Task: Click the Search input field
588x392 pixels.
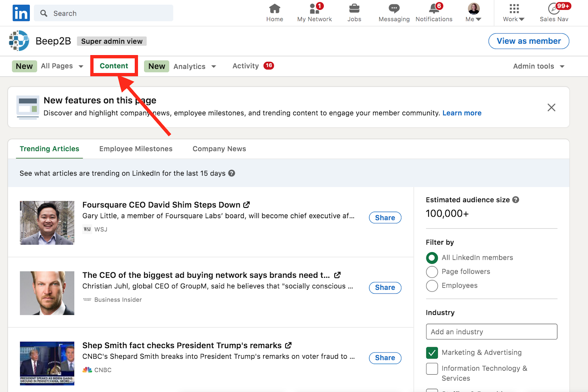Action: click(x=104, y=13)
